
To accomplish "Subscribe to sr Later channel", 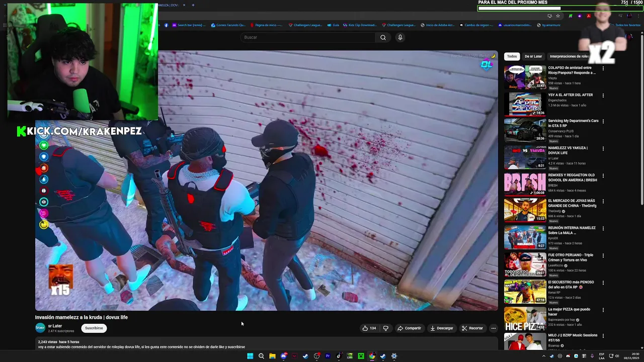I will pos(94,328).
